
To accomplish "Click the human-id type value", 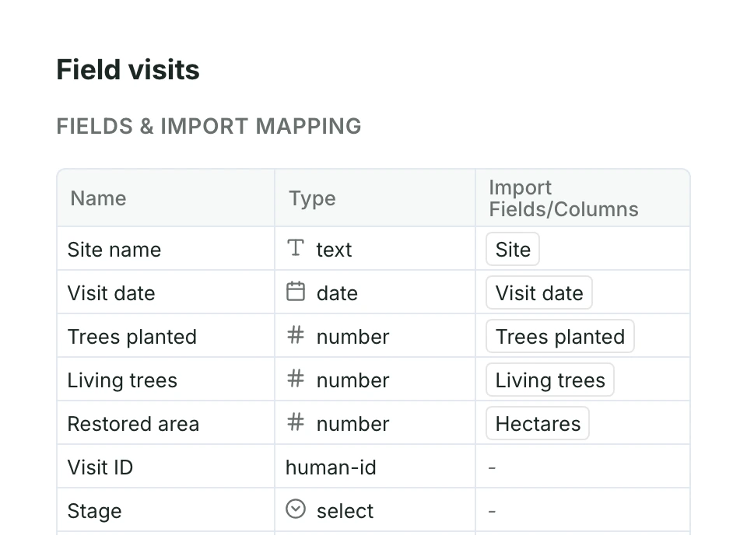I will click(x=331, y=467).
